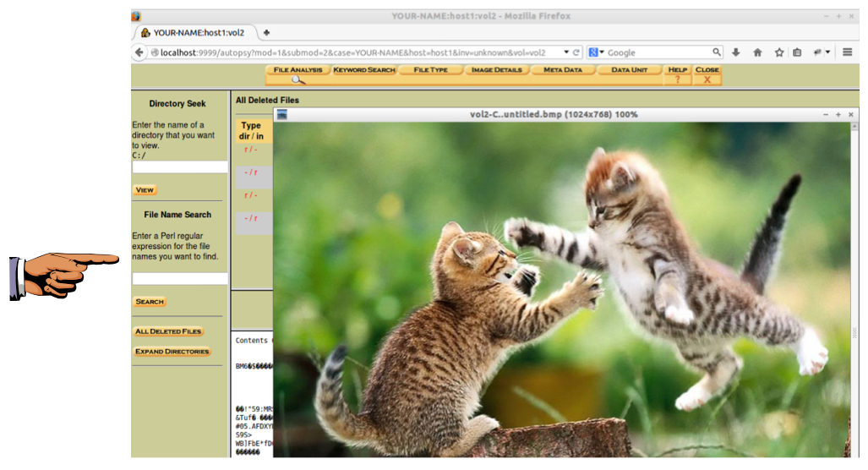Open Firefox downloads arrow icon

point(736,52)
